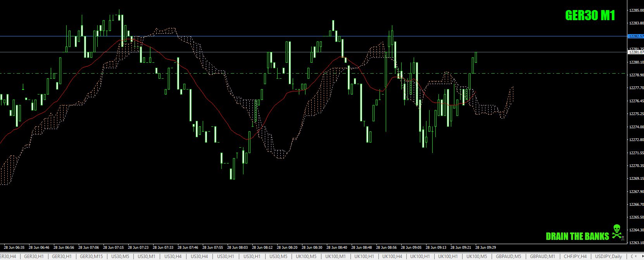Click the 12285.00 price axis value

pos(636,10)
